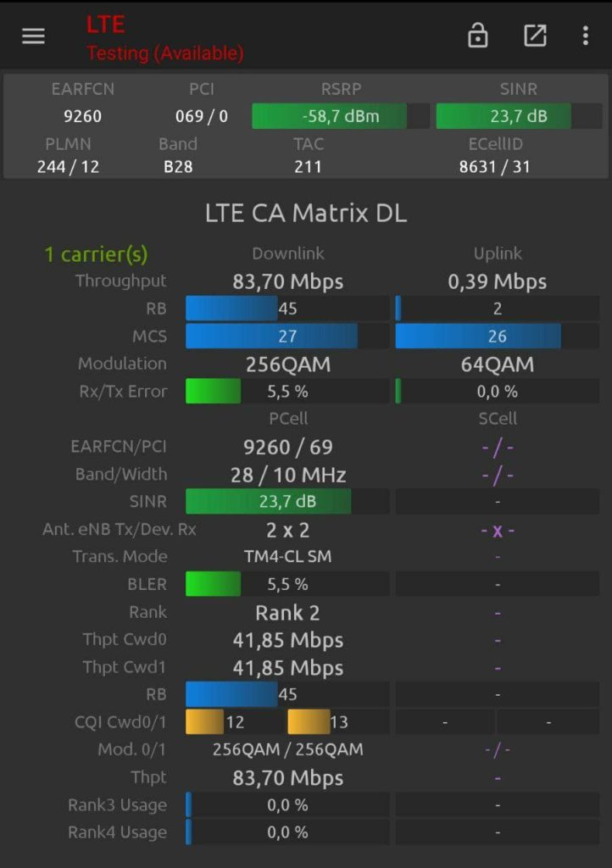Tap the Band B28 value
Screen dimensions: 612x868
(178, 166)
